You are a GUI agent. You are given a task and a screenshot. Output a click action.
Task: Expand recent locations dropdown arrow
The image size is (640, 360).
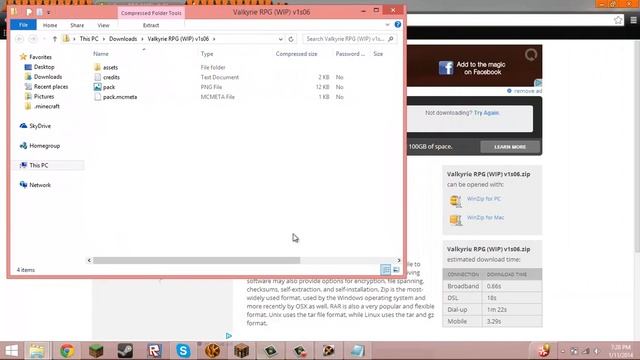tap(44, 39)
